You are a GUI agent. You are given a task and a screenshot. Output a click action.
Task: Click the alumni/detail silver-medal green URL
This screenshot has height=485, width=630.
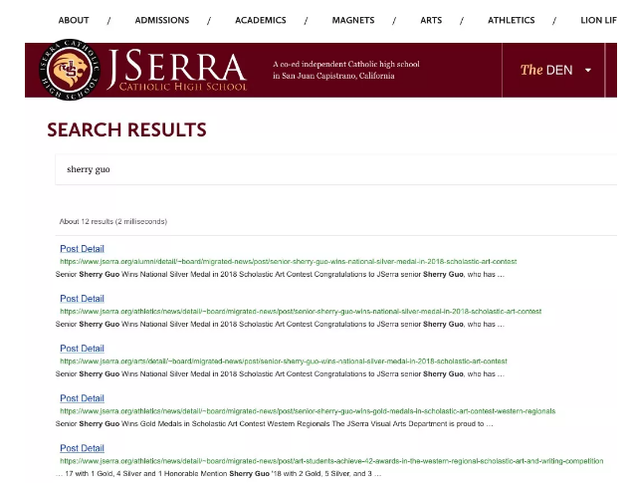coord(288,262)
